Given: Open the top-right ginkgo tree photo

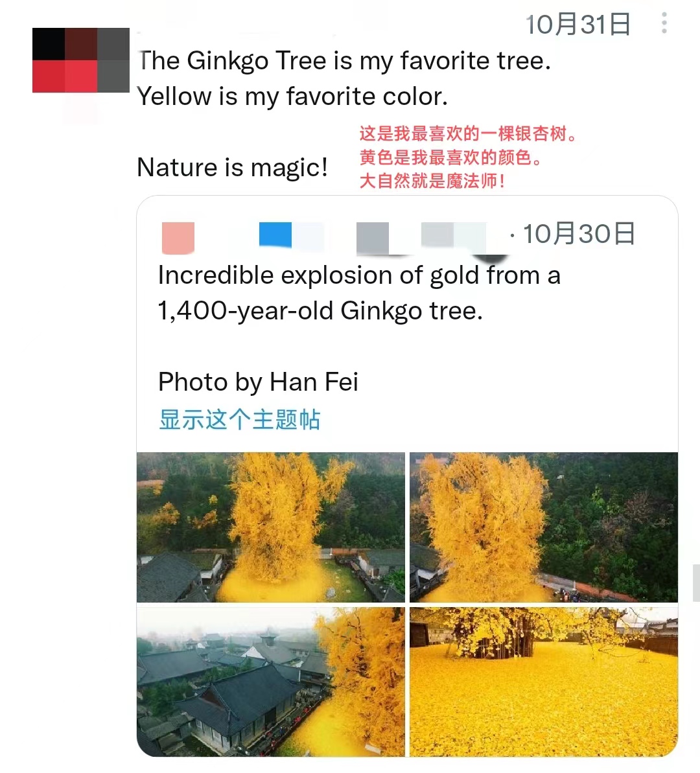Looking at the screenshot, I should coord(543,527).
